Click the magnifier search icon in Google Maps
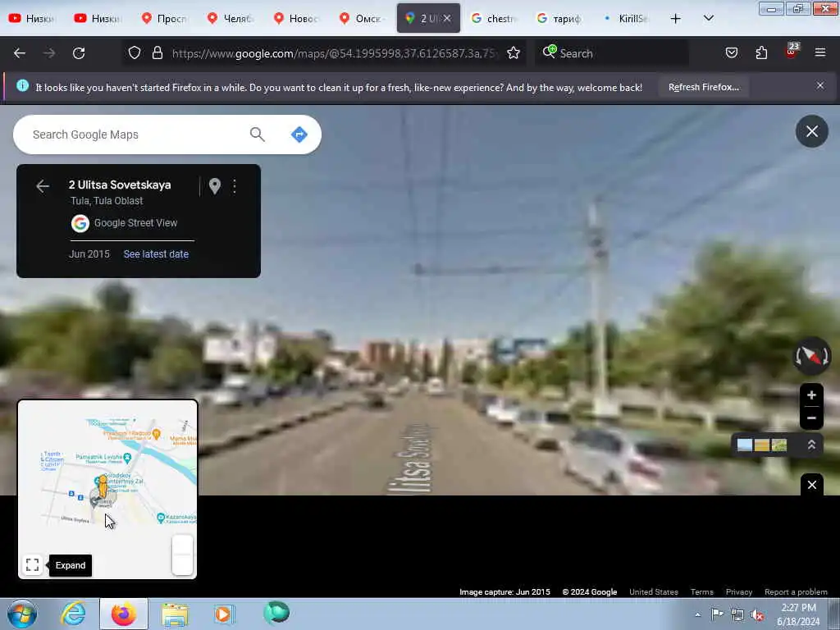This screenshot has width=840, height=630. pyautogui.click(x=257, y=135)
